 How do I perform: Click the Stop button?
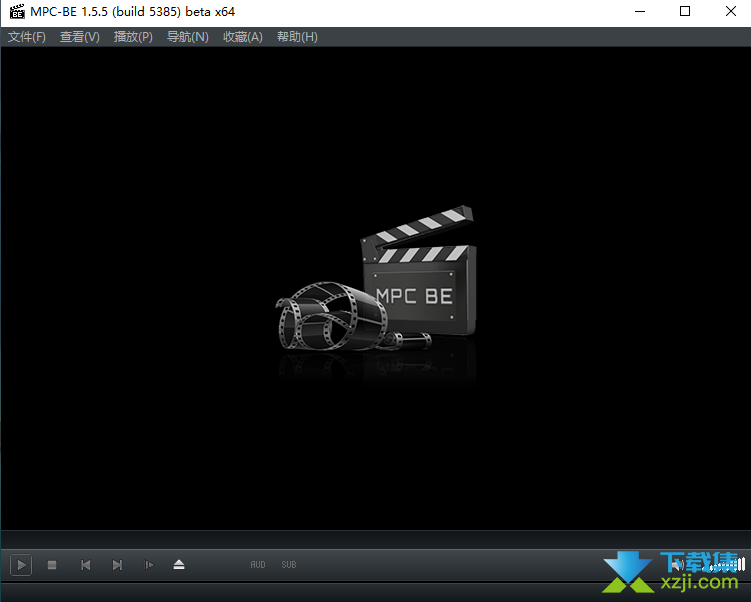[x=52, y=565]
